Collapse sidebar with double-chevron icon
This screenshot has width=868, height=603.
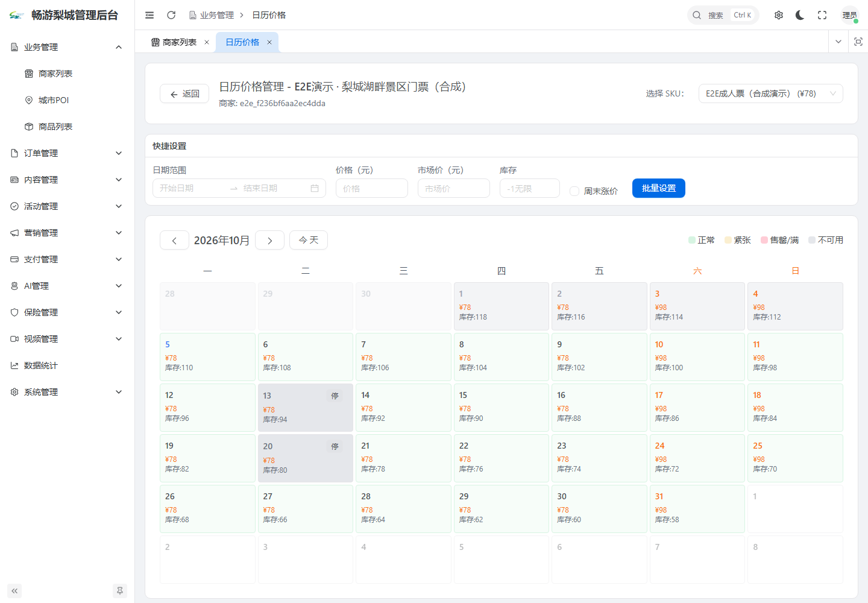[x=14, y=591]
